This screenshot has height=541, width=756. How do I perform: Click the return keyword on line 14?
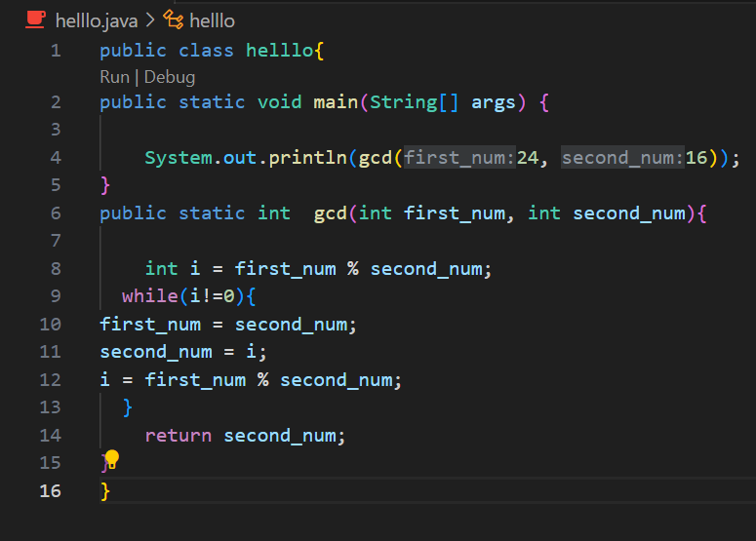(178, 436)
